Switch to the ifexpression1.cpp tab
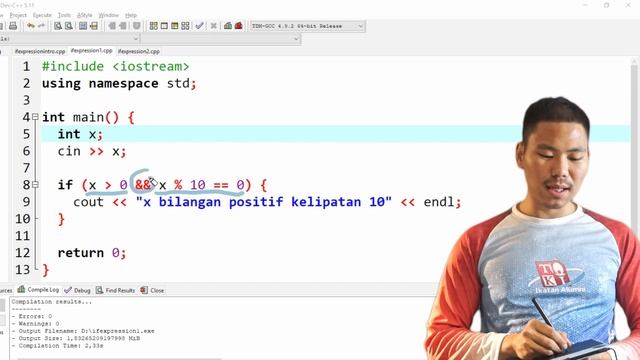 coord(91,51)
